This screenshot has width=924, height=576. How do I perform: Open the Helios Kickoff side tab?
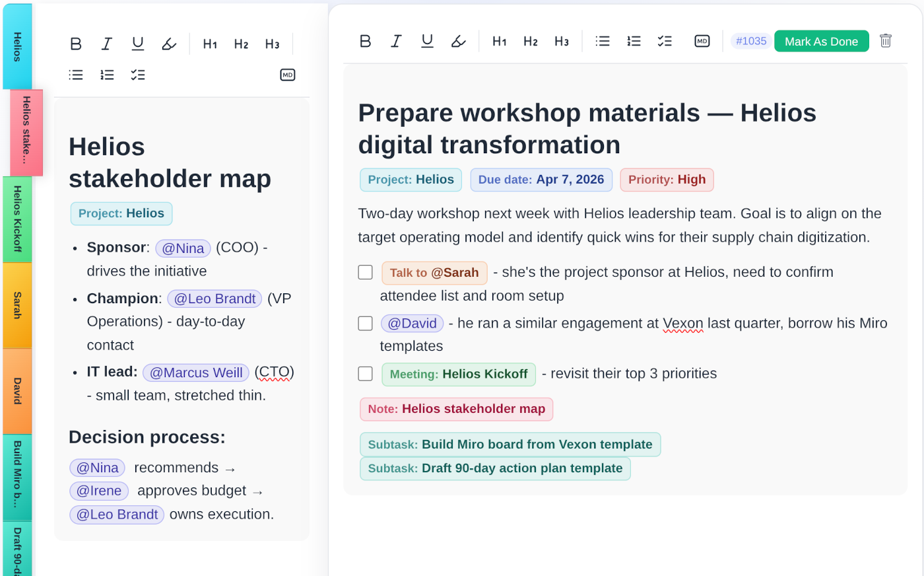pyautogui.click(x=17, y=219)
